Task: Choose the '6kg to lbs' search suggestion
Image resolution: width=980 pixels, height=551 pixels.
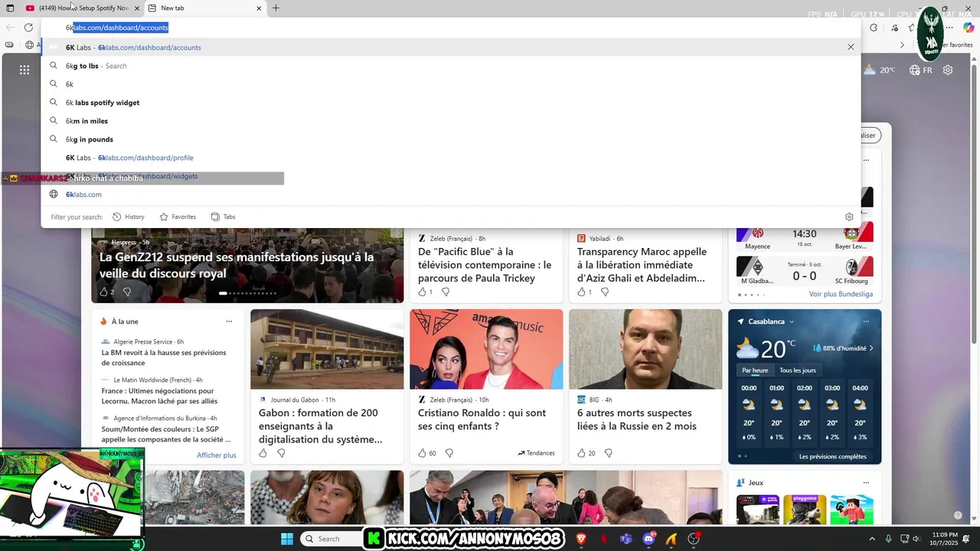Action: click(452, 66)
